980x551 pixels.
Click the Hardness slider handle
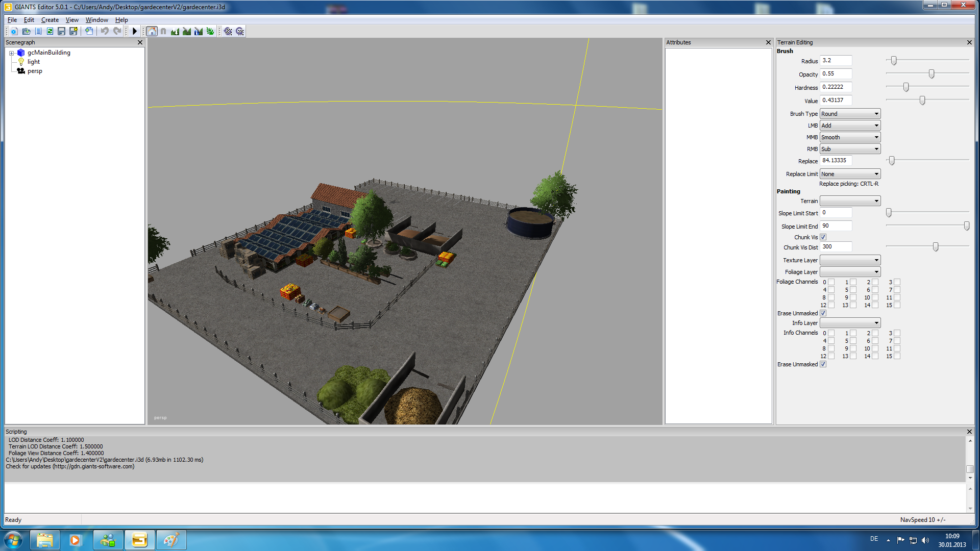point(906,87)
